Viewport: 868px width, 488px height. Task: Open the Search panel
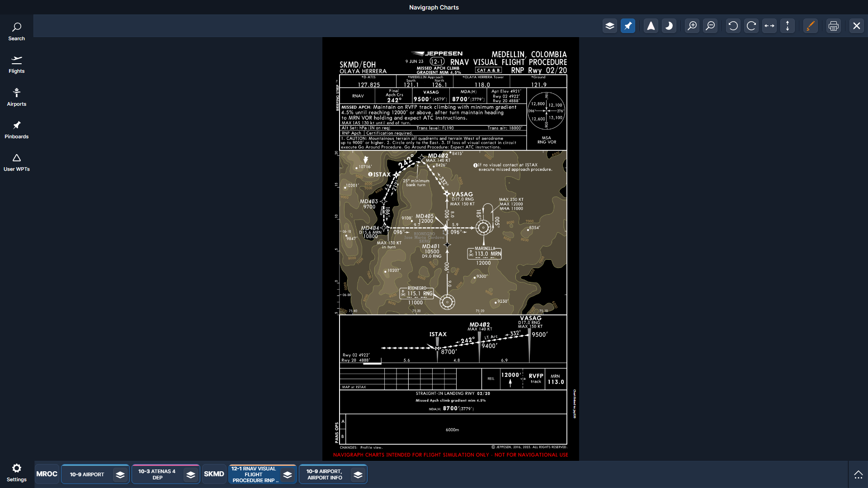(x=17, y=32)
